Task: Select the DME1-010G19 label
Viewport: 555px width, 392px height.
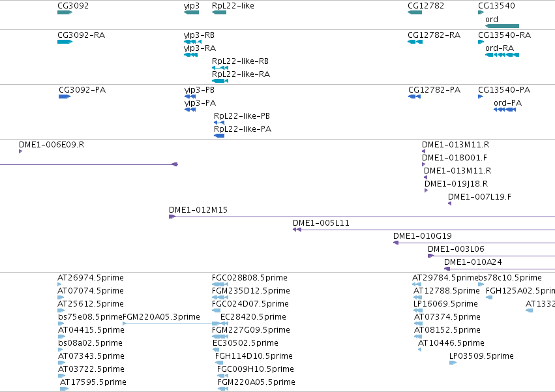Action: pyautogui.click(x=422, y=236)
